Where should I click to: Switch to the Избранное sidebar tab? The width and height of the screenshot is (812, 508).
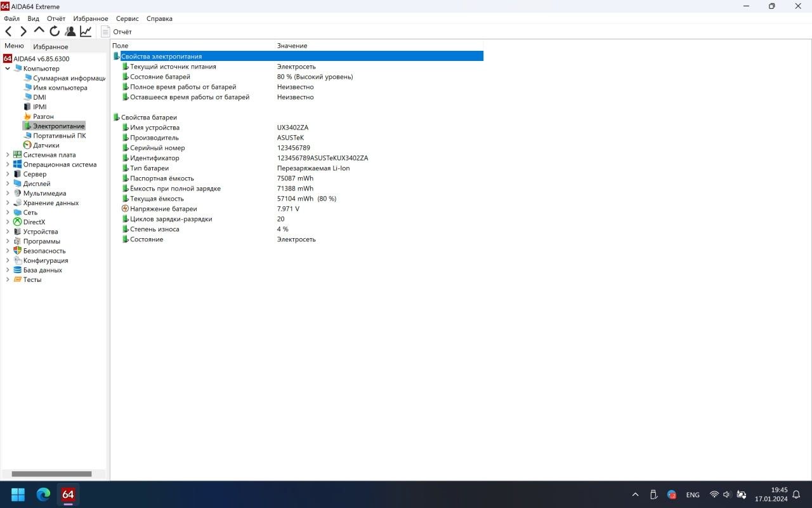click(x=51, y=46)
